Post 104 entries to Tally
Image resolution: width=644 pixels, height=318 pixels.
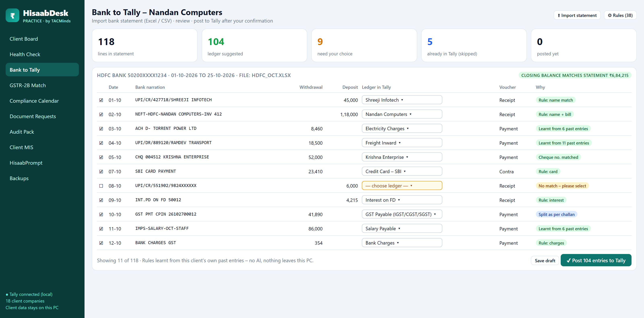click(596, 260)
